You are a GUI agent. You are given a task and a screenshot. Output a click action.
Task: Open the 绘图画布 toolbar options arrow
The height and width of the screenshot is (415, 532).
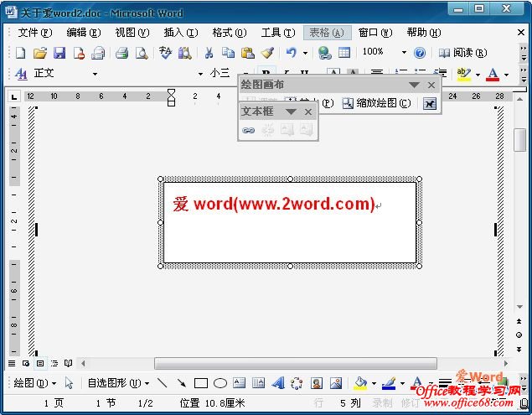[414, 85]
